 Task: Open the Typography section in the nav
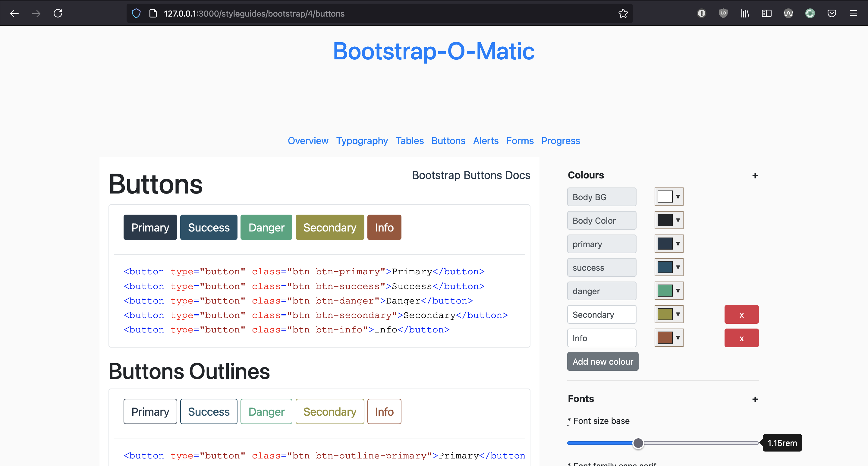(x=362, y=141)
